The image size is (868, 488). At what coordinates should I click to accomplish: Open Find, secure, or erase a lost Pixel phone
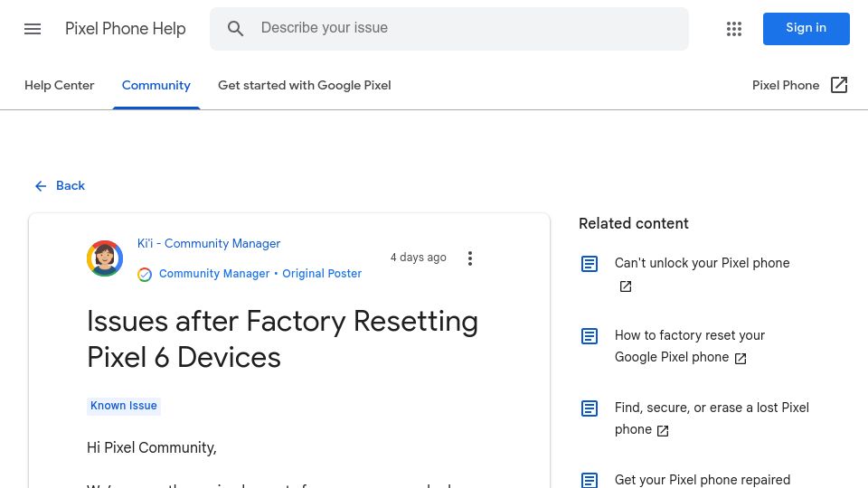[x=712, y=418]
